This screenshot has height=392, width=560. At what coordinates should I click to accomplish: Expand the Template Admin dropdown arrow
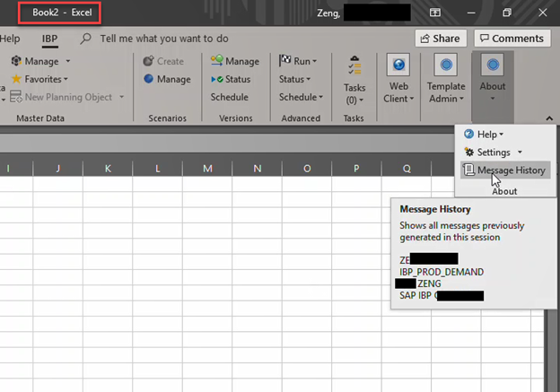coord(462,99)
